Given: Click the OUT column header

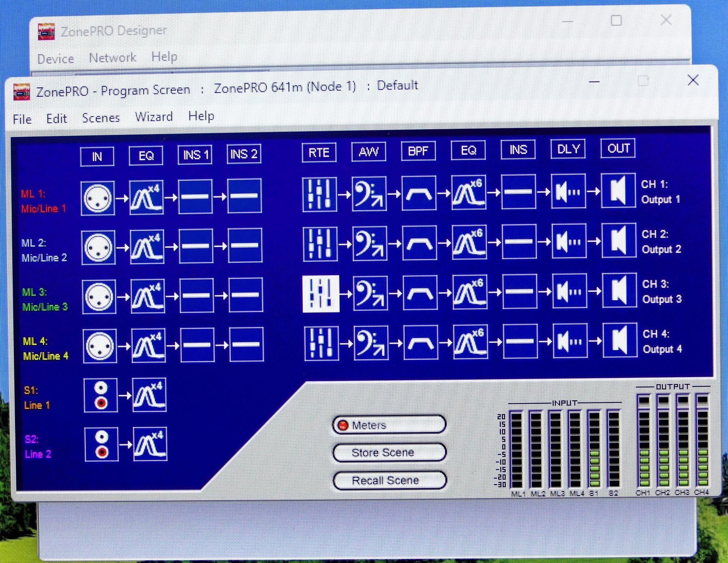Looking at the screenshot, I should pyautogui.click(x=618, y=148).
